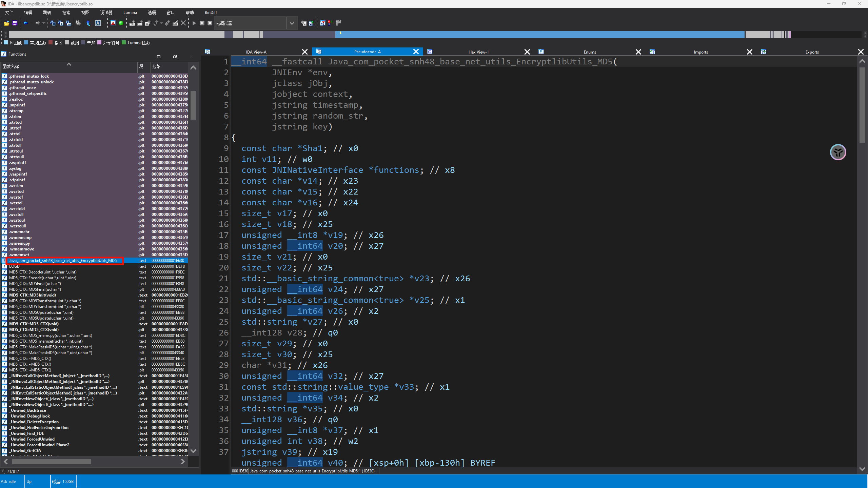Switch to the Hex View-1 tab
Screen dimensions: 868x488
pos(478,52)
